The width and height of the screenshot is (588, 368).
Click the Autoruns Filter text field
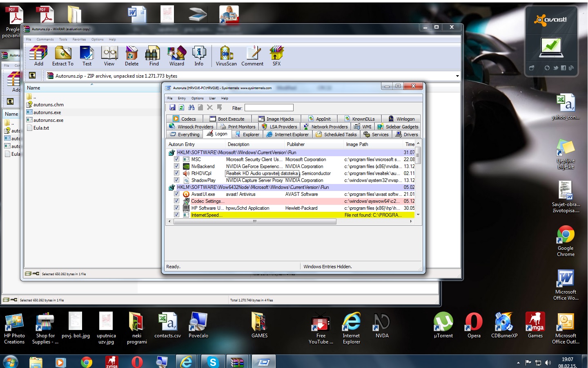pyautogui.click(x=269, y=108)
